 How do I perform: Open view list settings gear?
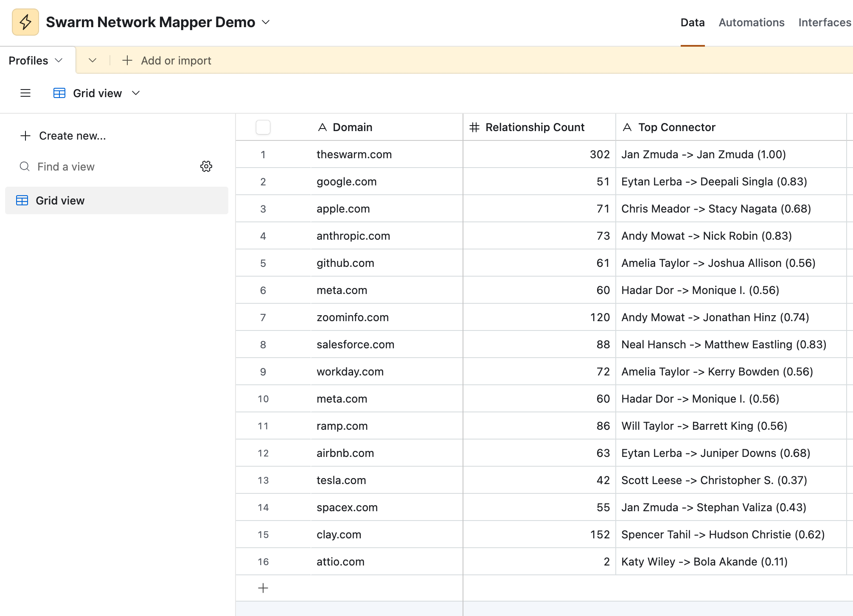coord(206,166)
